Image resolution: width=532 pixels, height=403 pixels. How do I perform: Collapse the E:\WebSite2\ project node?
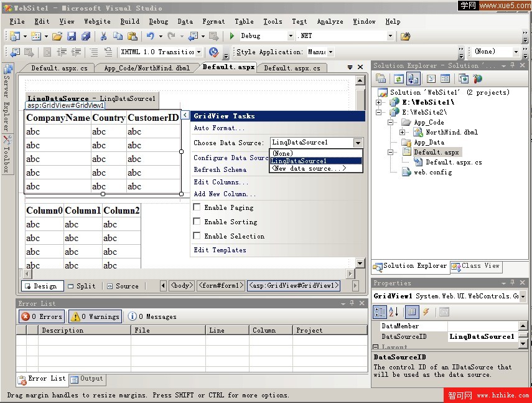[x=379, y=112]
